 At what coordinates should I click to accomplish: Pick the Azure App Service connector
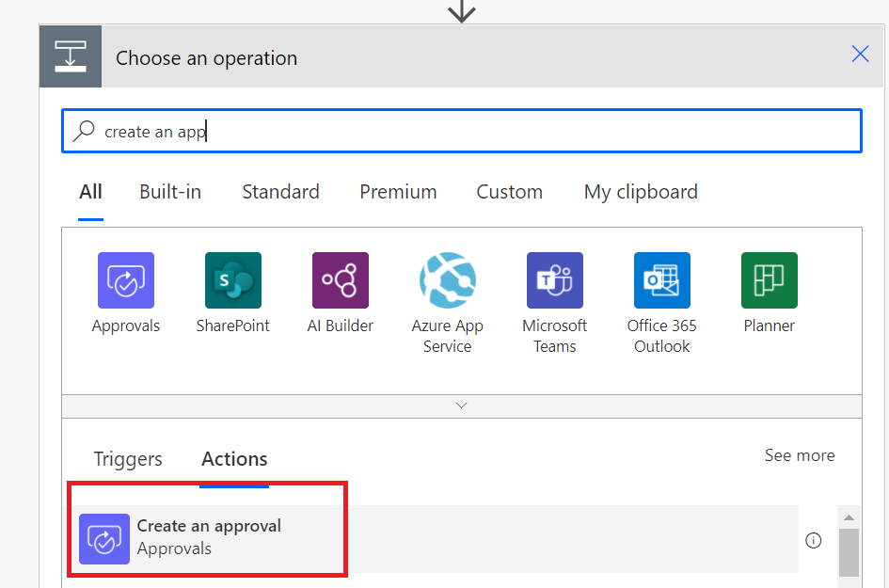tap(448, 280)
